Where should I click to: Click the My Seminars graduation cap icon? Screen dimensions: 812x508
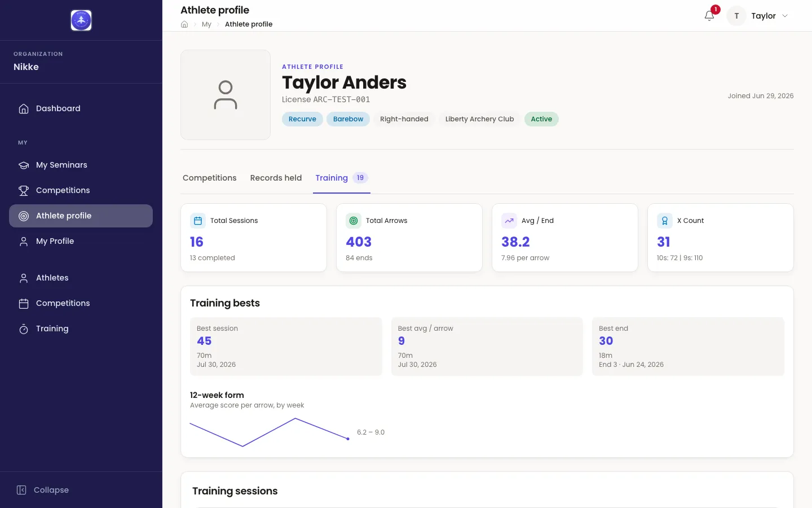tap(24, 165)
